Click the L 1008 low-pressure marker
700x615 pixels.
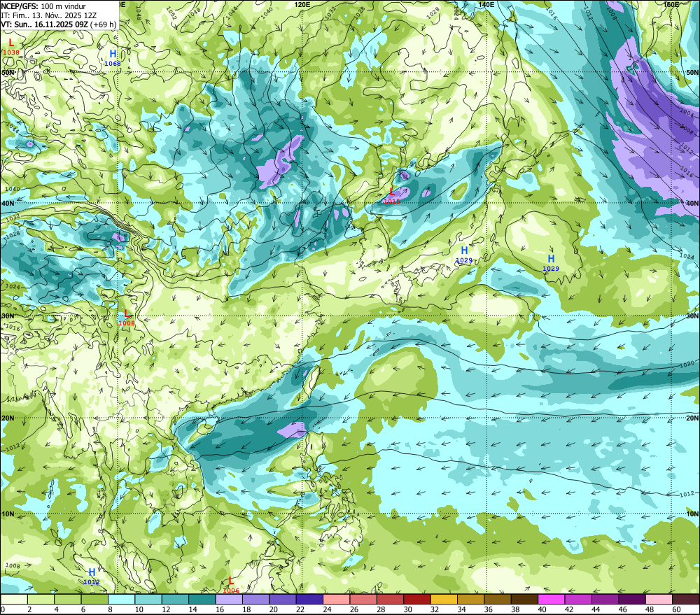(127, 318)
